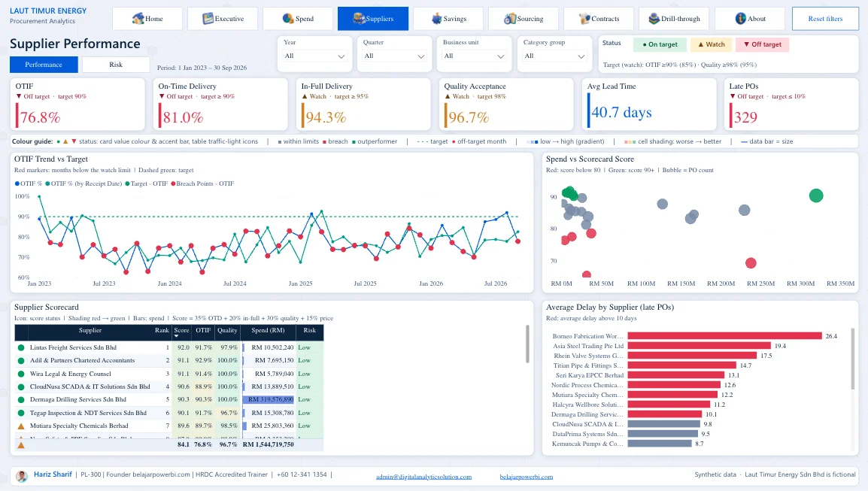Toggle the Watch status filter

[711, 44]
